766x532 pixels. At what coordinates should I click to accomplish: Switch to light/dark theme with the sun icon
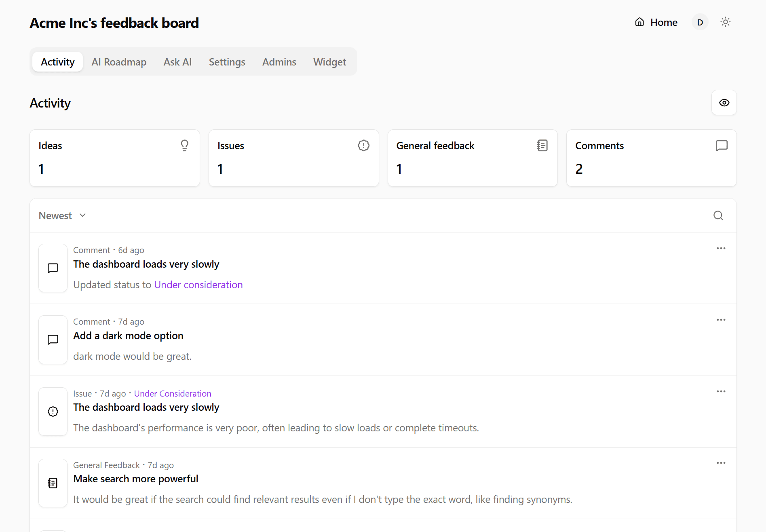tap(725, 22)
